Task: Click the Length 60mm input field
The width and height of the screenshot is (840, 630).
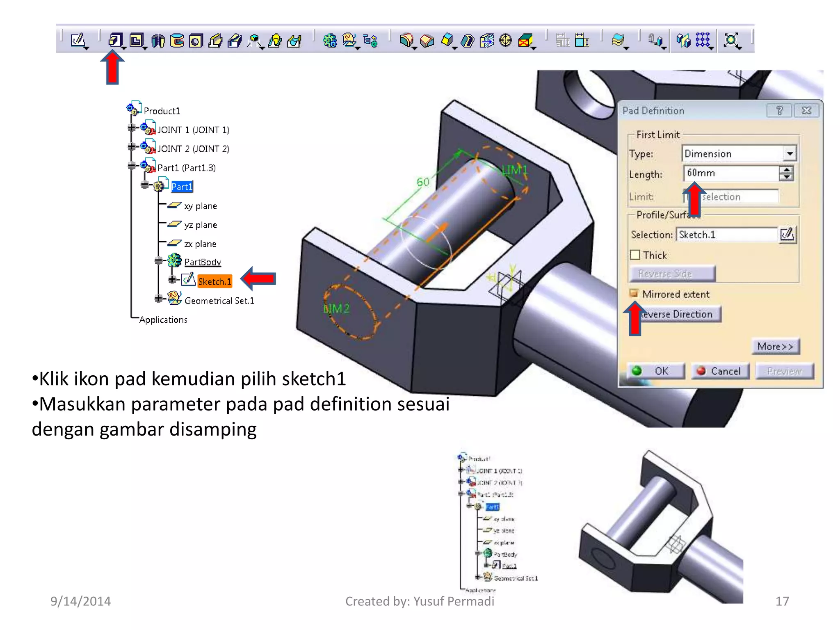Action: click(x=730, y=173)
